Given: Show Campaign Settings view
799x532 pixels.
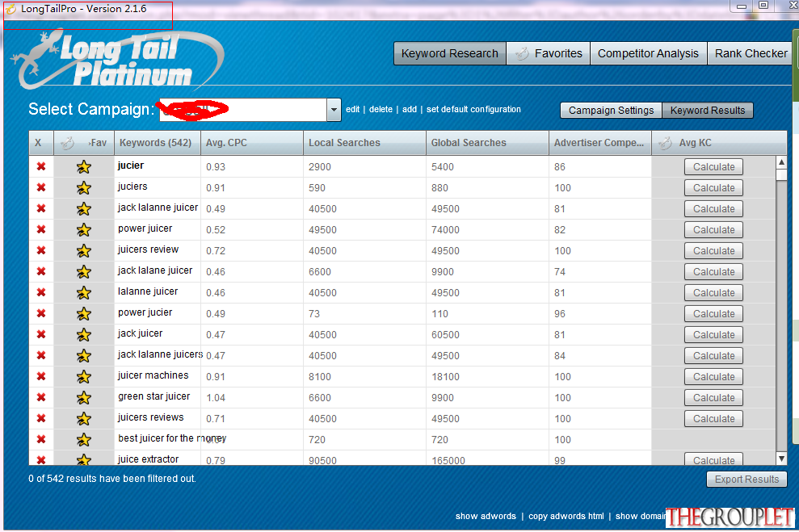Looking at the screenshot, I should pos(611,111).
